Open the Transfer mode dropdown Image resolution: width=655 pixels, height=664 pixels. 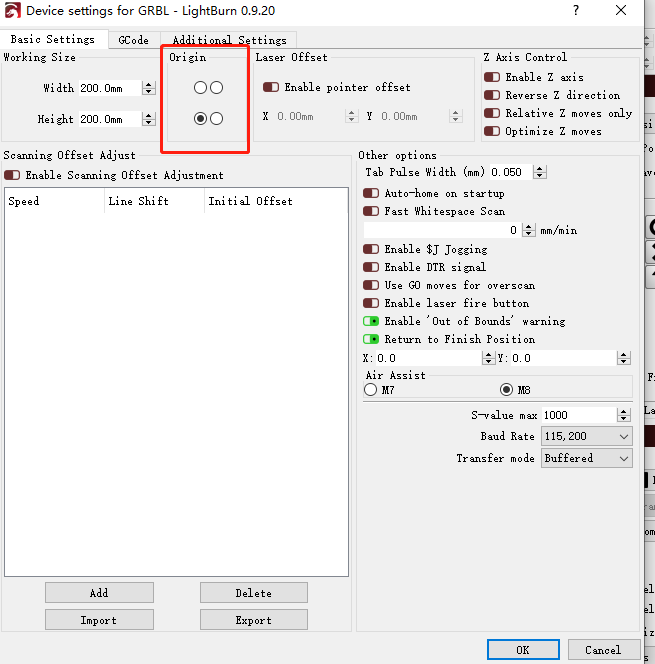click(587, 458)
